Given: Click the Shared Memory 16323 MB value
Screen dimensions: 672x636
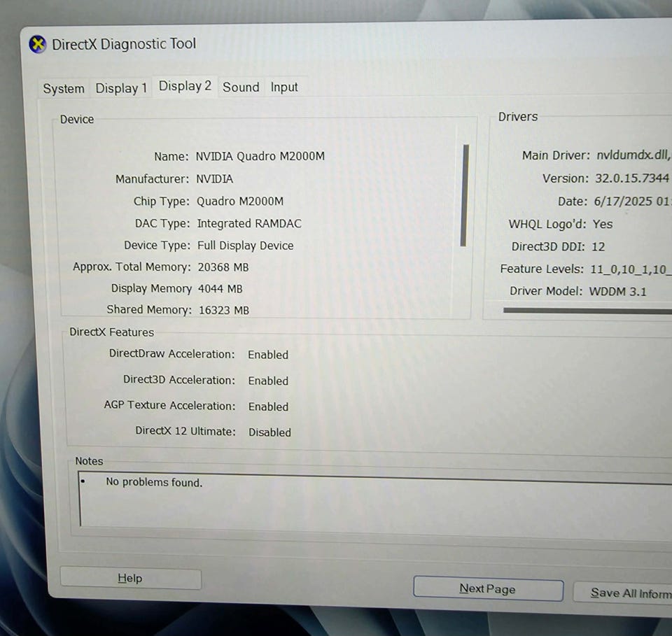Looking at the screenshot, I should [x=224, y=310].
